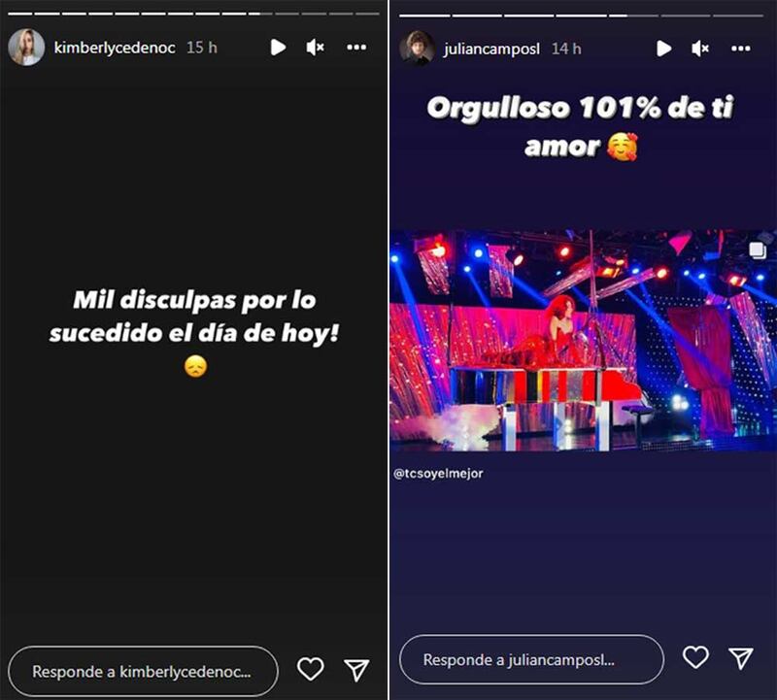Screen dimensions: 777x700
Task: Open more options on kimberlycedenoc story
Action: (356, 48)
